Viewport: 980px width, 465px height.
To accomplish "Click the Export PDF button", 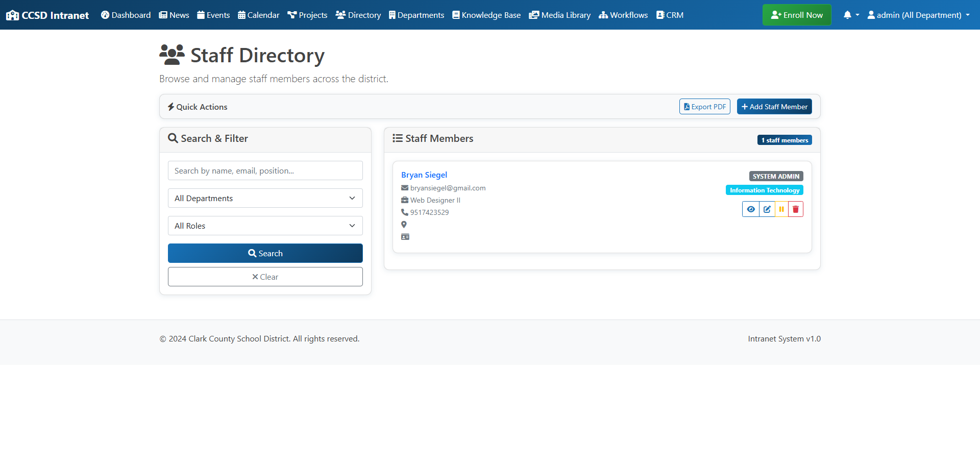I will pos(704,107).
